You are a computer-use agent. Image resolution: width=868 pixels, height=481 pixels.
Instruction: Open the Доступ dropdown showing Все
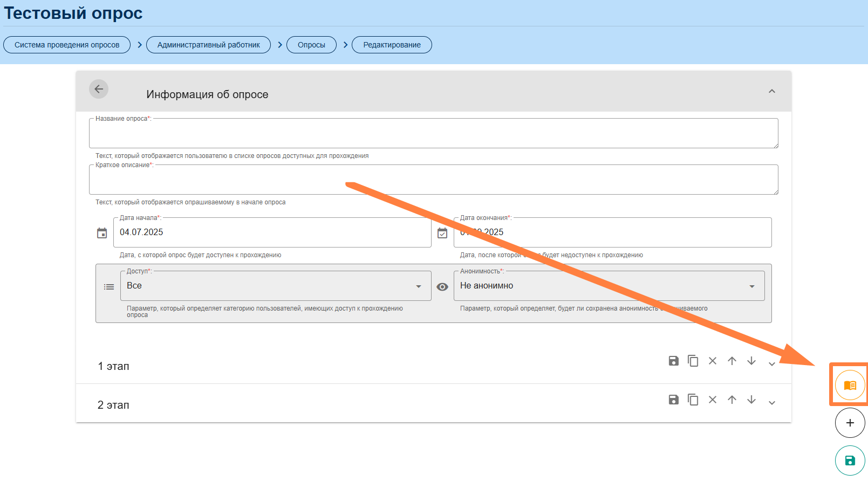pyautogui.click(x=274, y=286)
